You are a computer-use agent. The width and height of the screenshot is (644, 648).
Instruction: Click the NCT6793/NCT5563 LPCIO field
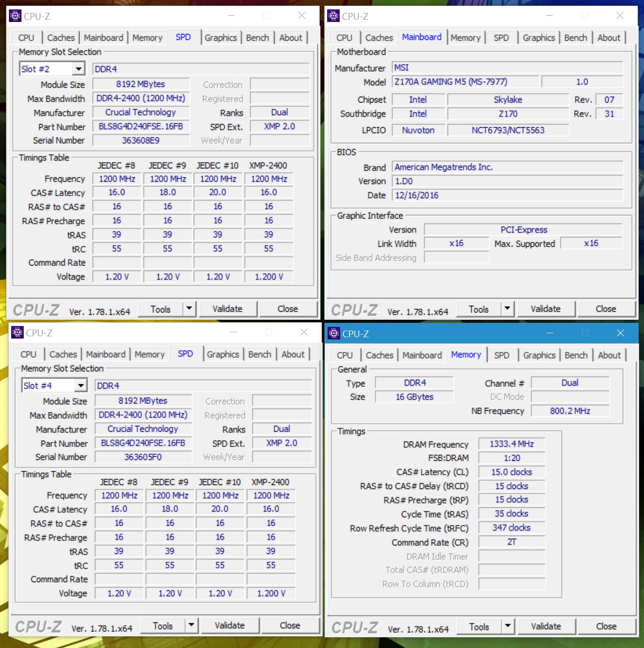tap(508, 130)
